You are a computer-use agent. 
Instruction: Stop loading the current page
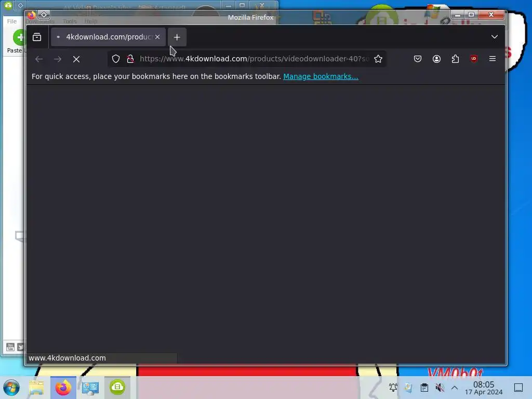pos(76,59)
